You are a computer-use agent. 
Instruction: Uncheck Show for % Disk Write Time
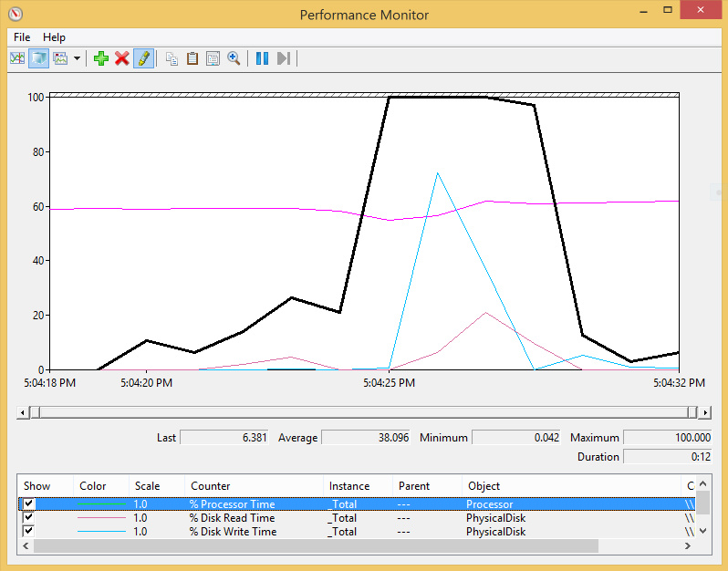click(29, 531)
